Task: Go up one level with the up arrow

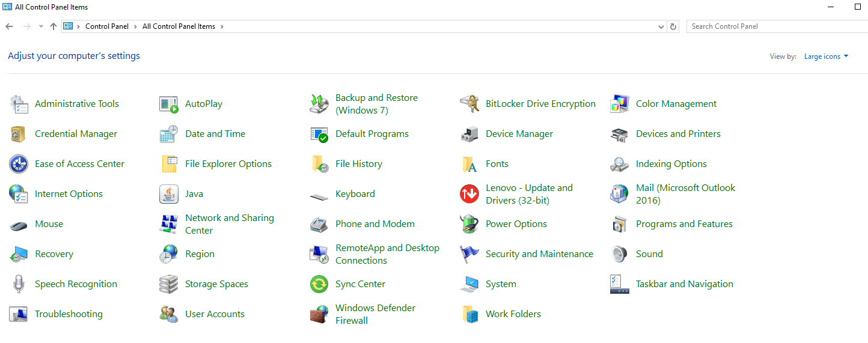Action: coord(53,26)
